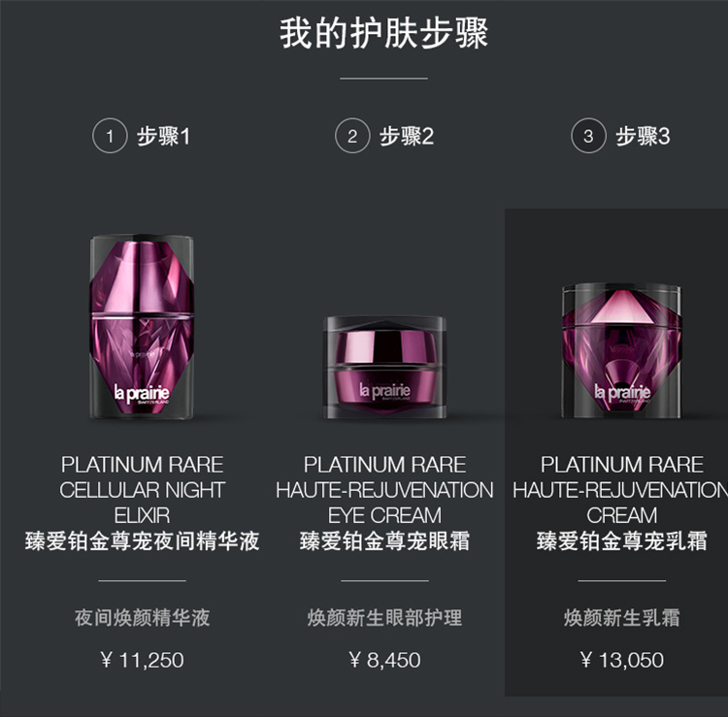This screenshot has height=717, width=728.
Task: Click the step 2 circle icon
Action: (352, 136)
